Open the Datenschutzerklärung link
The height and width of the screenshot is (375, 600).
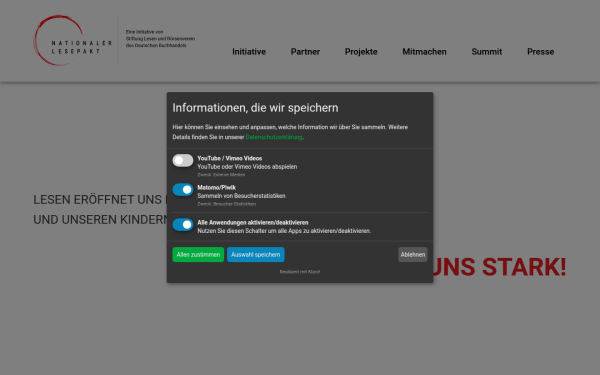(x=274, y=137)
